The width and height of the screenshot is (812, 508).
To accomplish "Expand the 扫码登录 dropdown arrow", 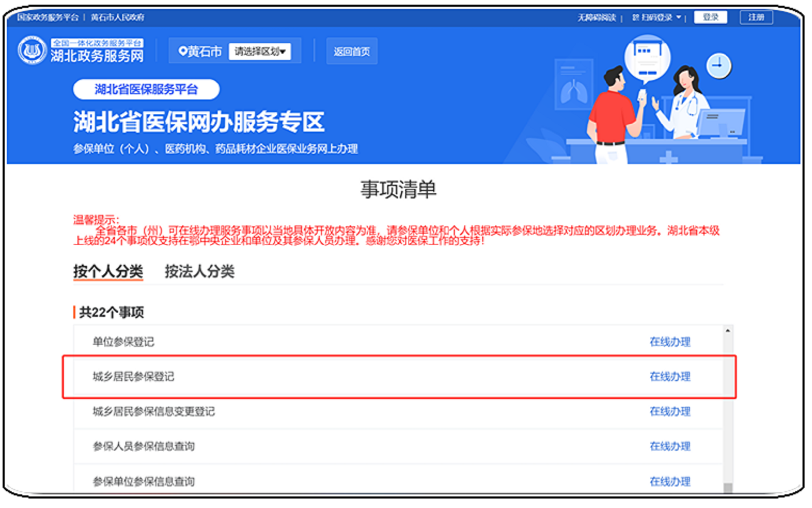I will coord(678,17).
